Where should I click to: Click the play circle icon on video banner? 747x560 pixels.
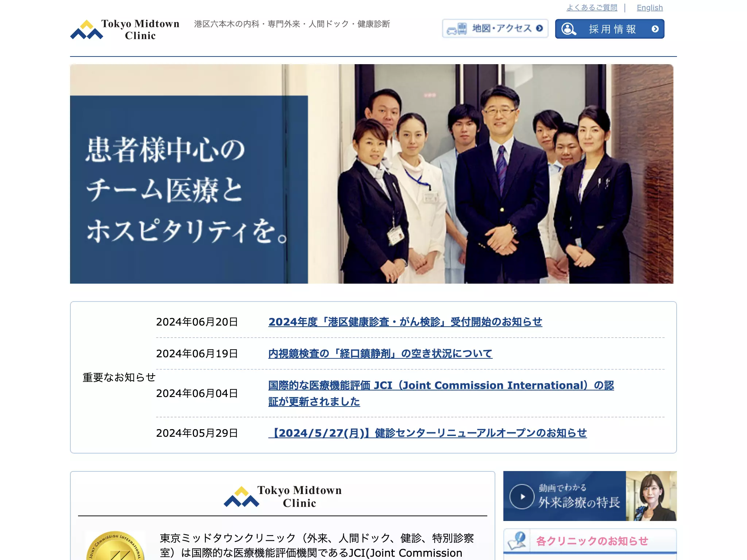pos(522,496)
